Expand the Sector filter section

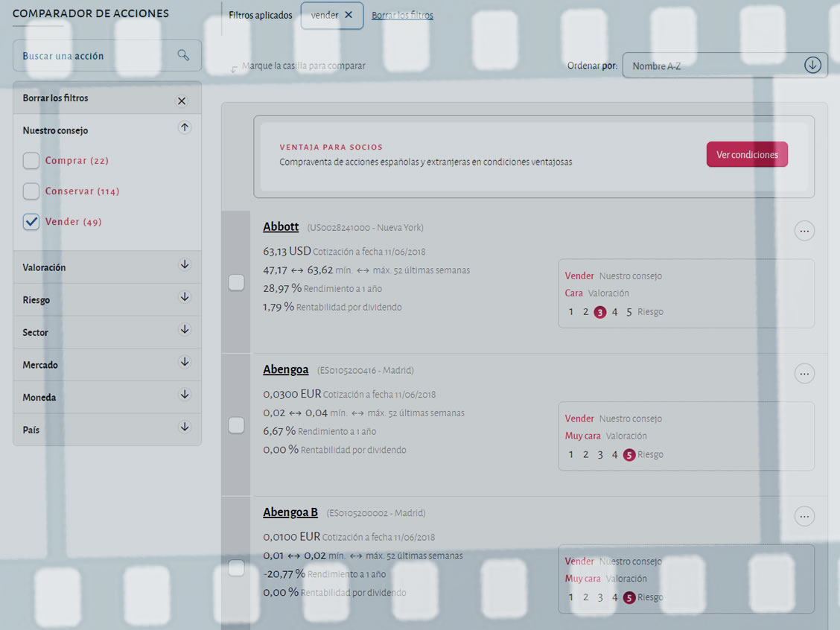tap(185, 330)
